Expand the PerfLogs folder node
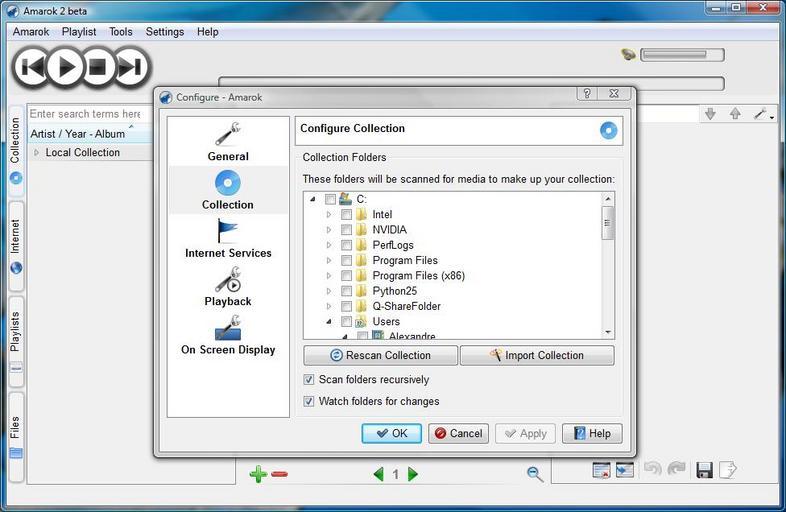The width and height of the screenshot is (786, 512). click(329, 245)
